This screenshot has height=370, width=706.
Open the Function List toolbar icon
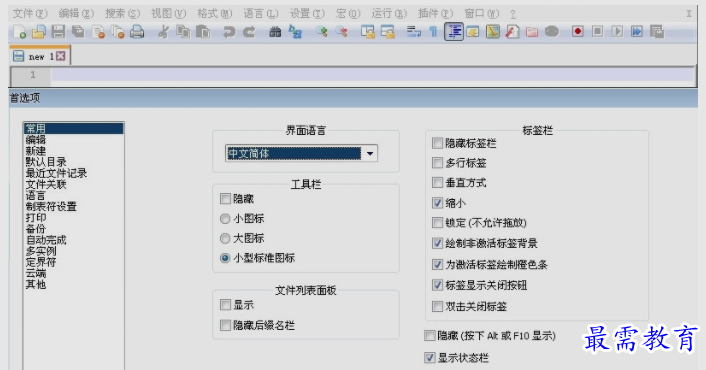click(x=512, y=32)
